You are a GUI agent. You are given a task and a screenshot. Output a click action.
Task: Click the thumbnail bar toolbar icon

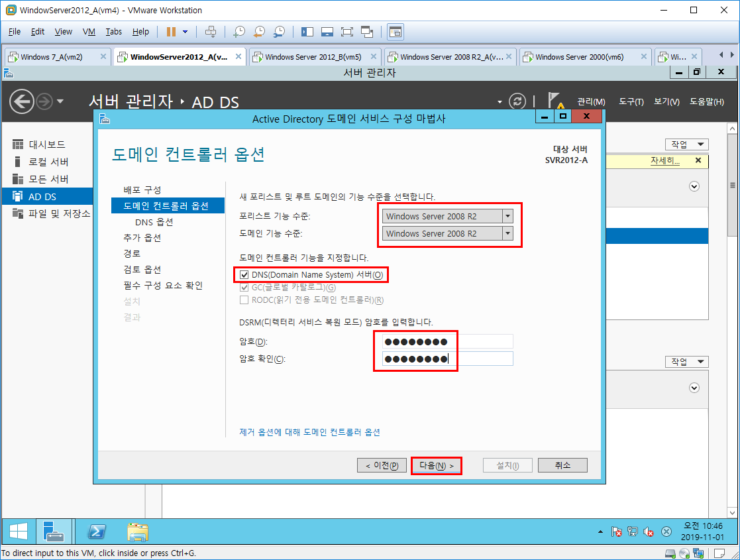(x=327, y=32)
